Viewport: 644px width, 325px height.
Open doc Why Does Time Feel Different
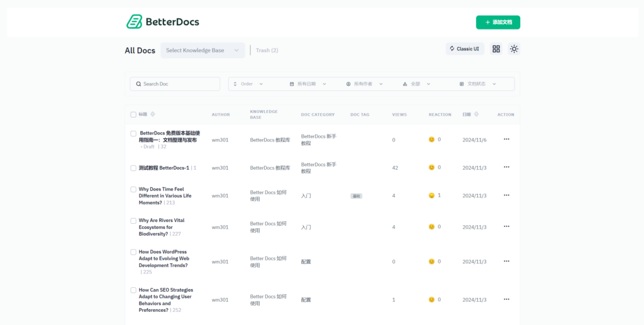pyautogui.click(x=165, y=196)
